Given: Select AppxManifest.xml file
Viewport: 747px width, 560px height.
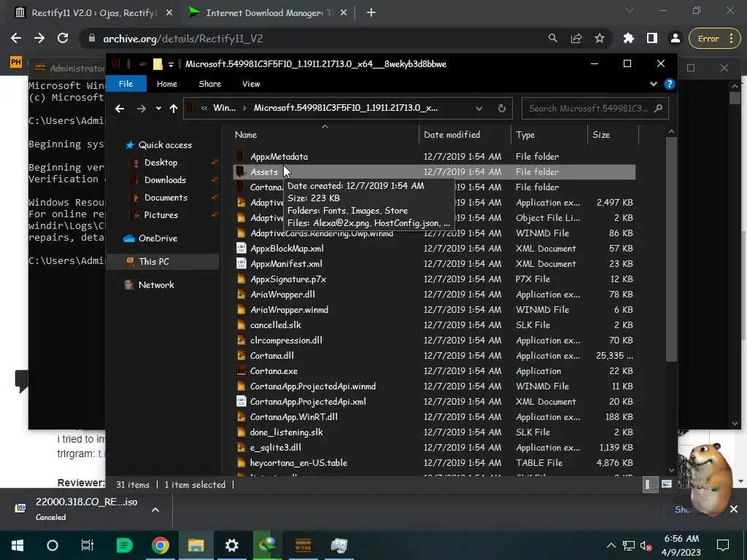Looking at the screenshot, I should point(286,264).
